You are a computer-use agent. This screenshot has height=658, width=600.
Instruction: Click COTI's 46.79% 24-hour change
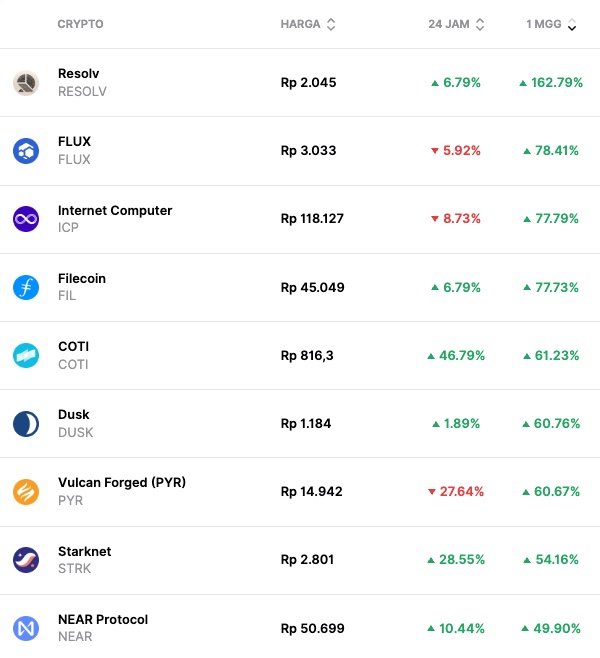(460, 355)
